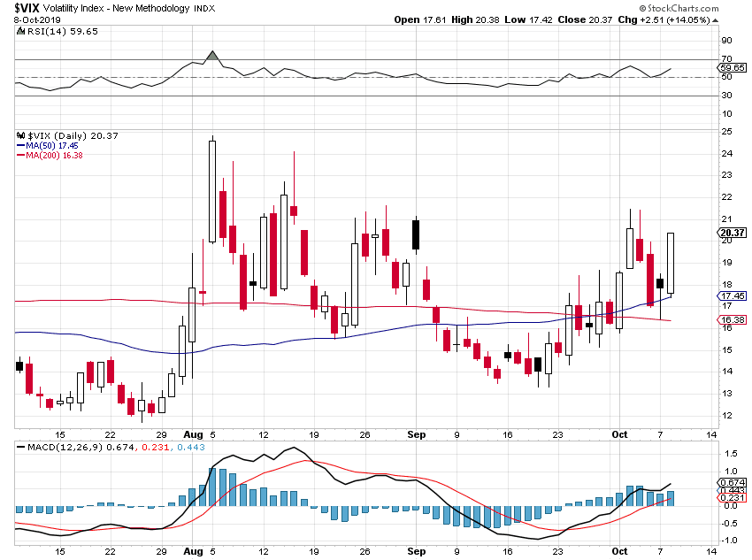Click the 8-Oct-2019 date label

click(x=37, y=19)
